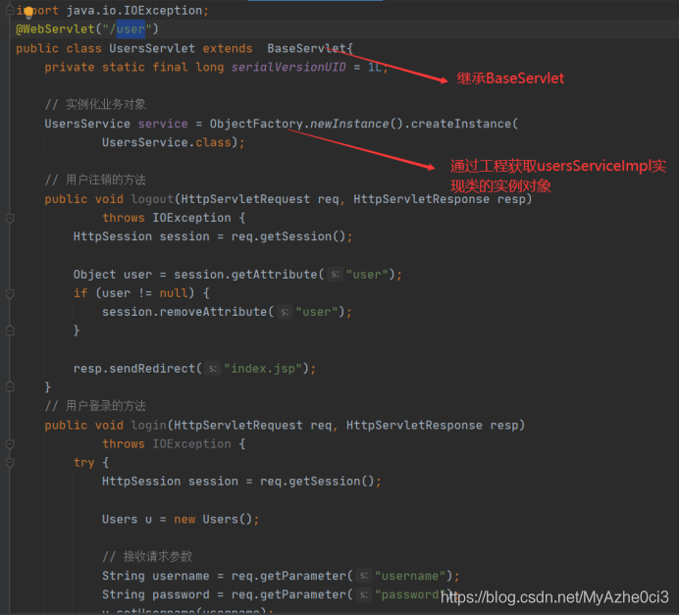
Task: Click the "index.jsp" string literal
Action: [263, 369]
